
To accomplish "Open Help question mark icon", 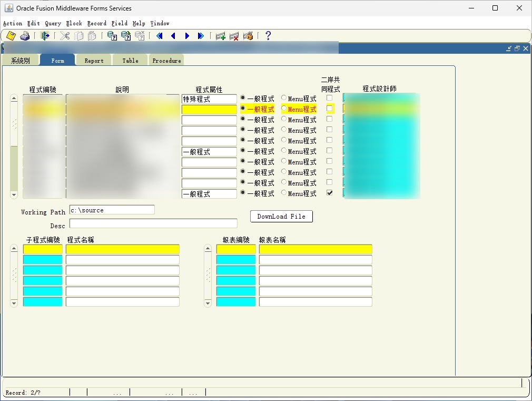I will click(268, 36).
